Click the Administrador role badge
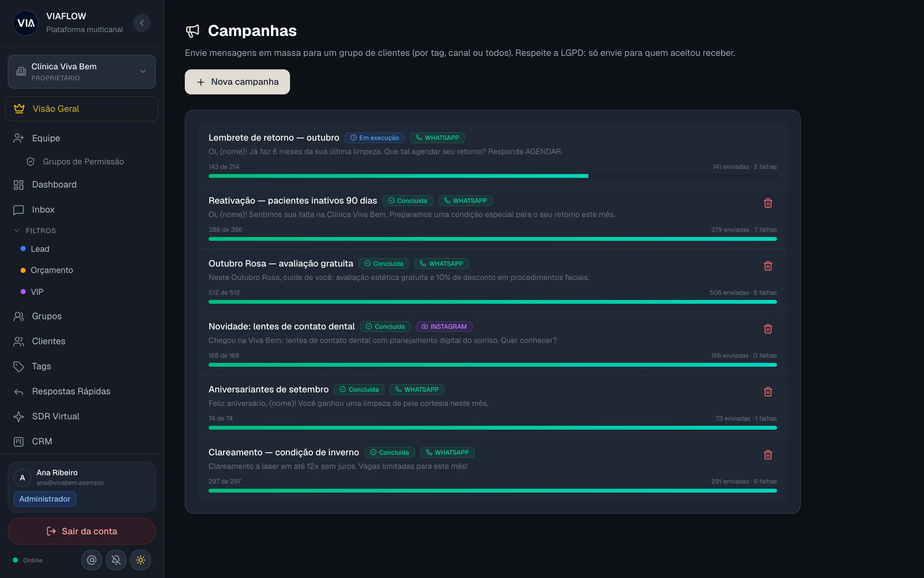The image size is (924, 578). coord(45,499)
